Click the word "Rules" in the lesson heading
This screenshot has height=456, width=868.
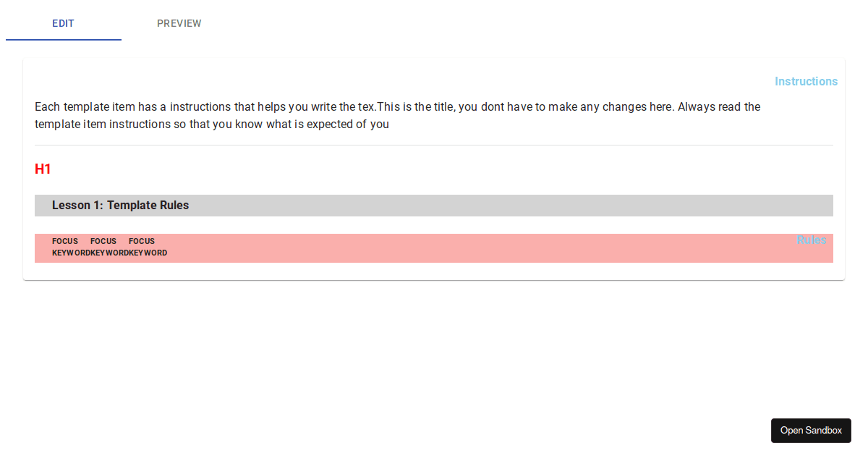point(174,206)
